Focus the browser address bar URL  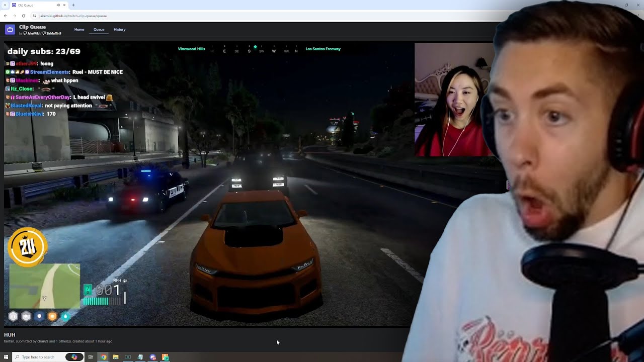(73, 16)
